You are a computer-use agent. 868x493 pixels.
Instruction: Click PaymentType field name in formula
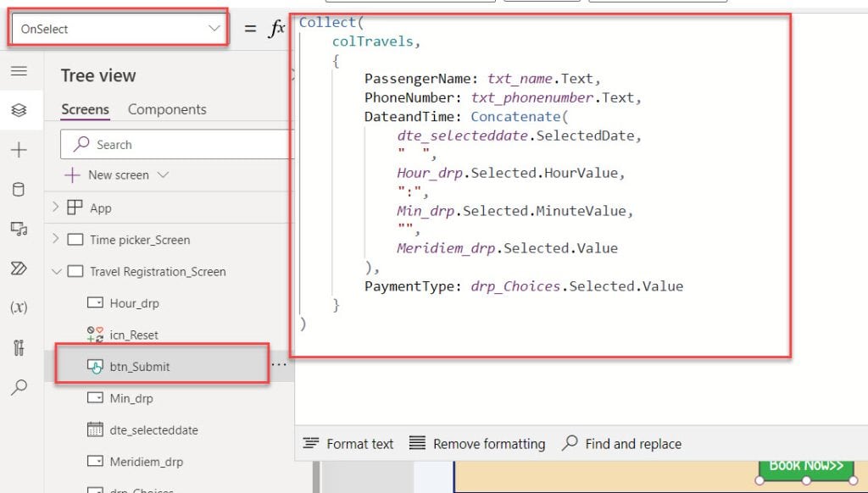point(409,286)
